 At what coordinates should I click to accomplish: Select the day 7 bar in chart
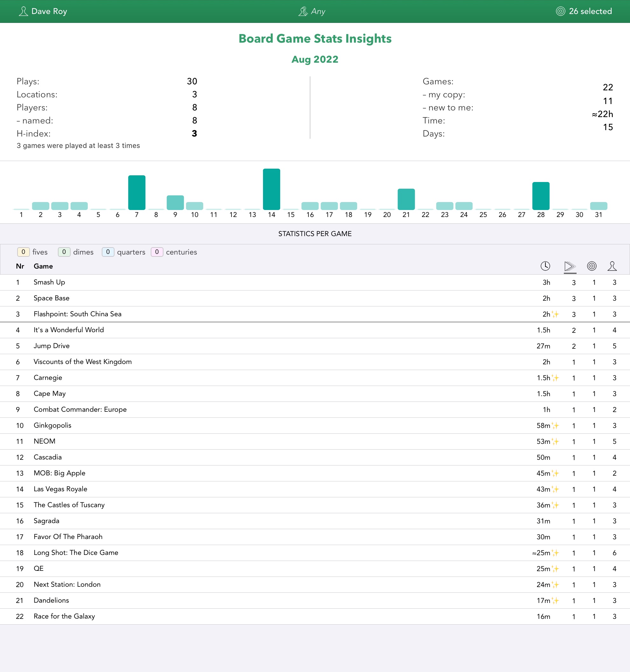(x=136, y=193)
